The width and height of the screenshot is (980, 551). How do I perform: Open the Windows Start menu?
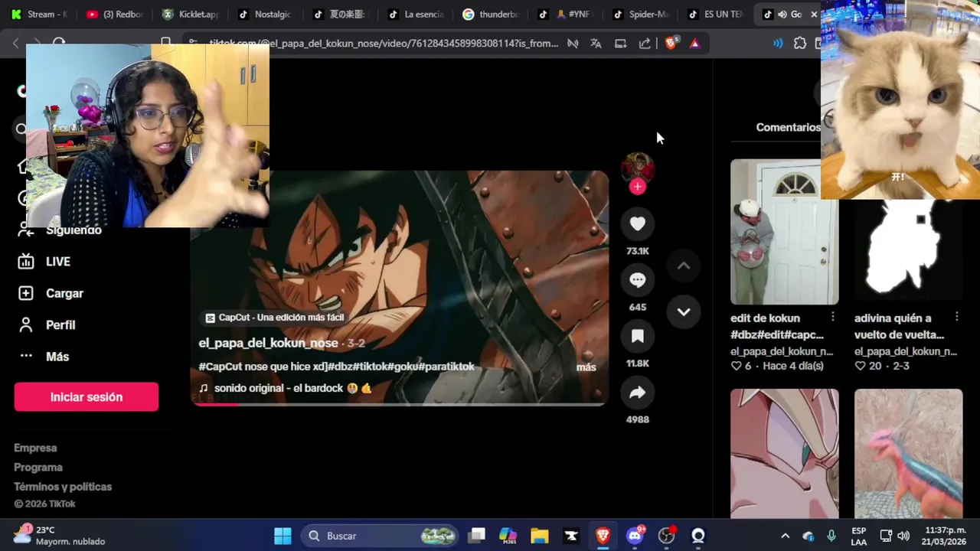coord(283,536)
